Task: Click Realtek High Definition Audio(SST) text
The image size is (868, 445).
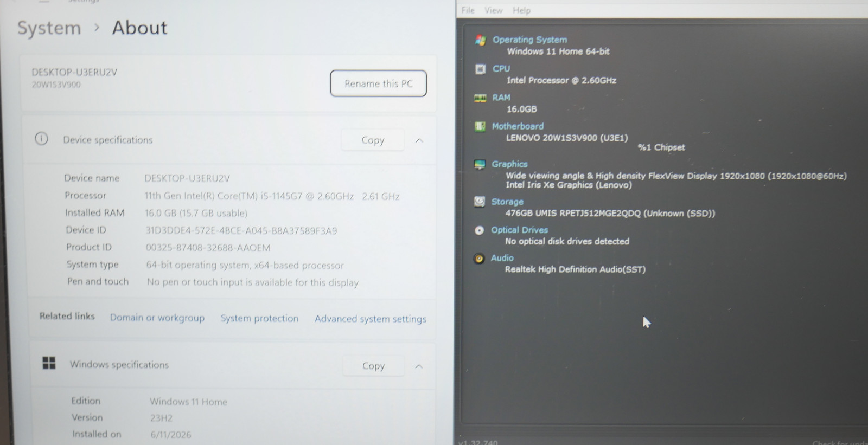Action: click(575, 269)
